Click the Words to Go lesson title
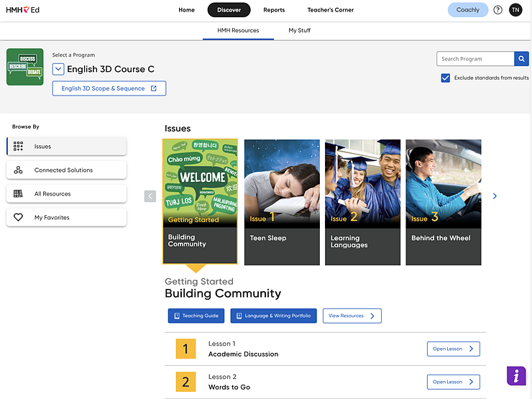This screenshot has width=532, height=399. coord(229,387)
